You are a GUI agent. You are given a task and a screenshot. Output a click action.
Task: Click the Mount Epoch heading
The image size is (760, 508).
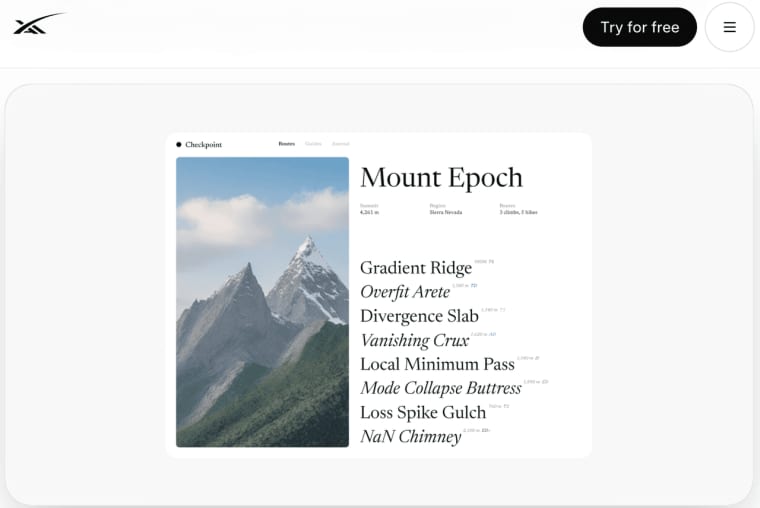(441, 178)
